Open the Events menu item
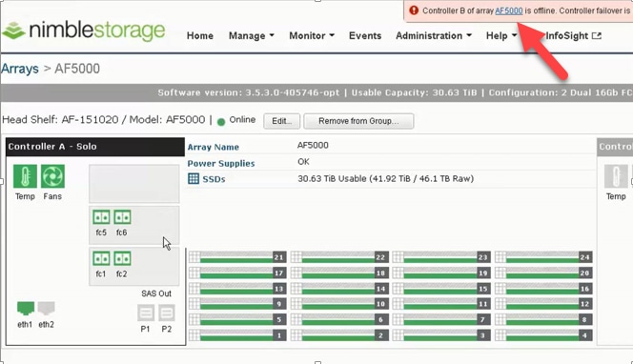 365,36
